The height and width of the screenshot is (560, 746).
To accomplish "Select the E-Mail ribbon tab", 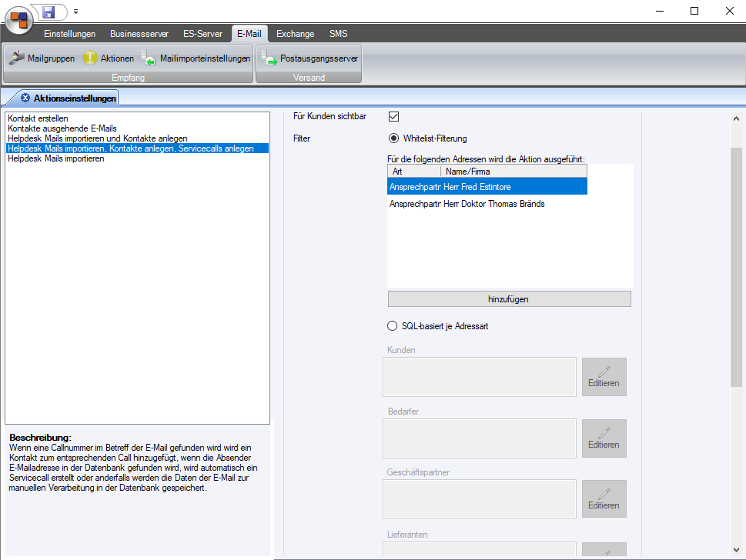I will (249, 34).
